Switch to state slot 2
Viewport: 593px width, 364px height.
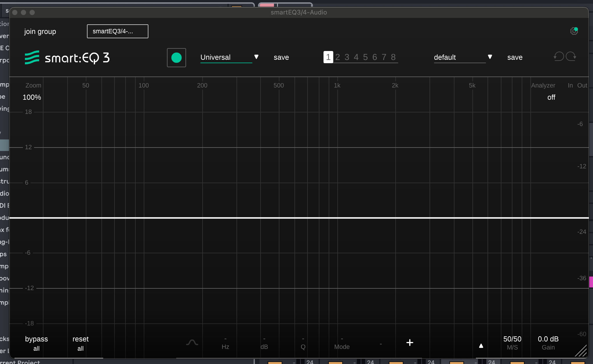point(337,57)
